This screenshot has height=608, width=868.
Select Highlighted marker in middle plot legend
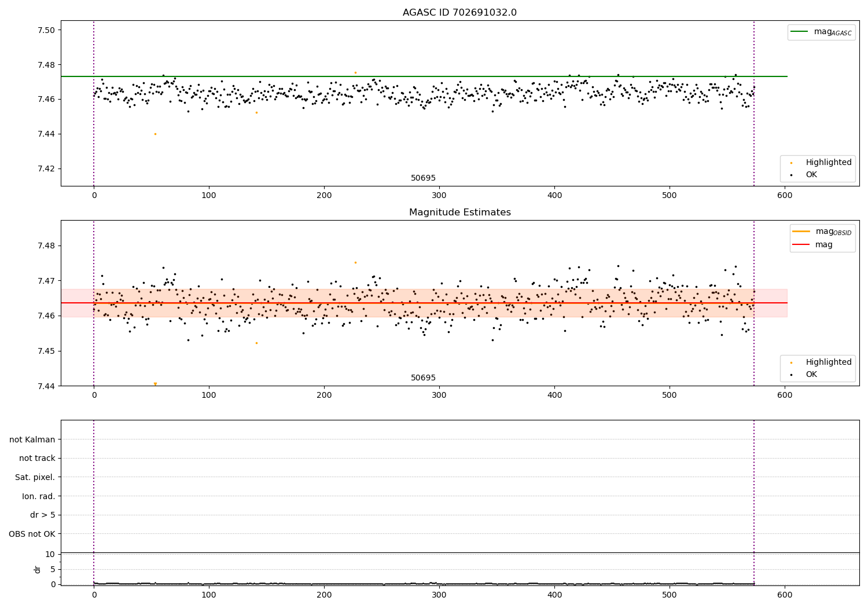pyautogui.click(x=791, y=362)
